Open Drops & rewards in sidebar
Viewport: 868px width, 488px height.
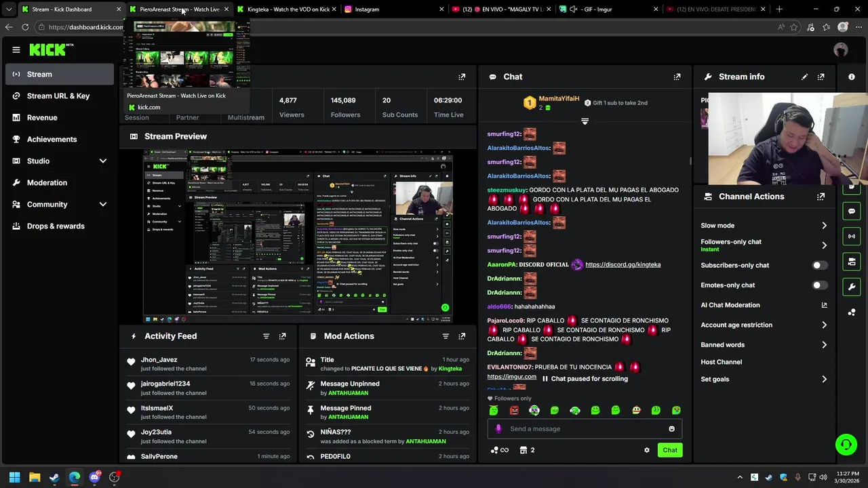click(59, 226)
